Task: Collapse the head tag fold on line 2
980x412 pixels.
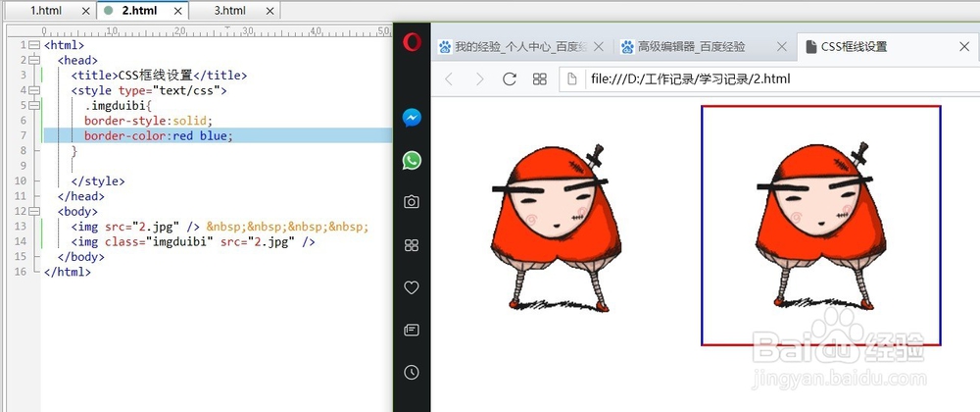Action: 34,60
